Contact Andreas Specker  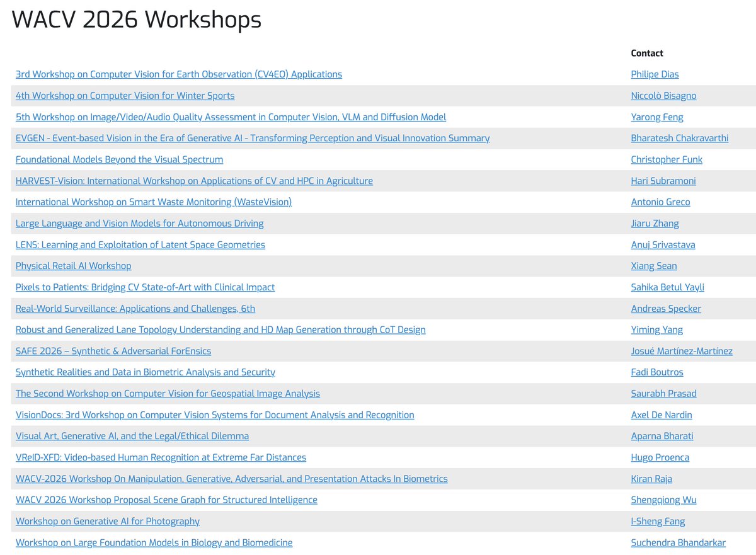coord(666,309)
